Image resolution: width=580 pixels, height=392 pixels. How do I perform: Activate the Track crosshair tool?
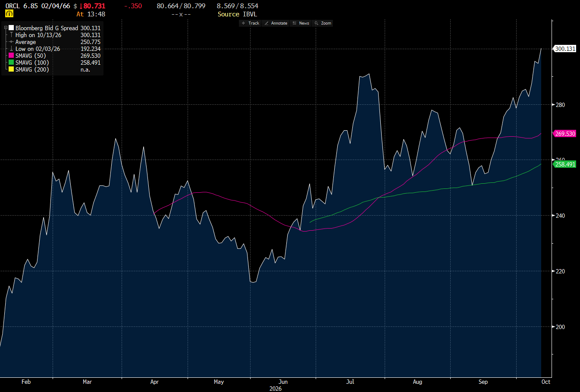pyautogui.click(x=251, y=23)
